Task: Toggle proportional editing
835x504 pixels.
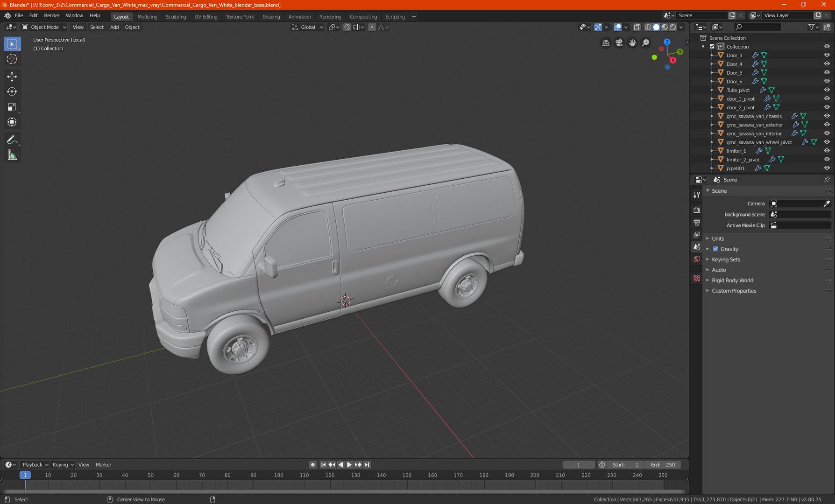Action: point(372,27)
